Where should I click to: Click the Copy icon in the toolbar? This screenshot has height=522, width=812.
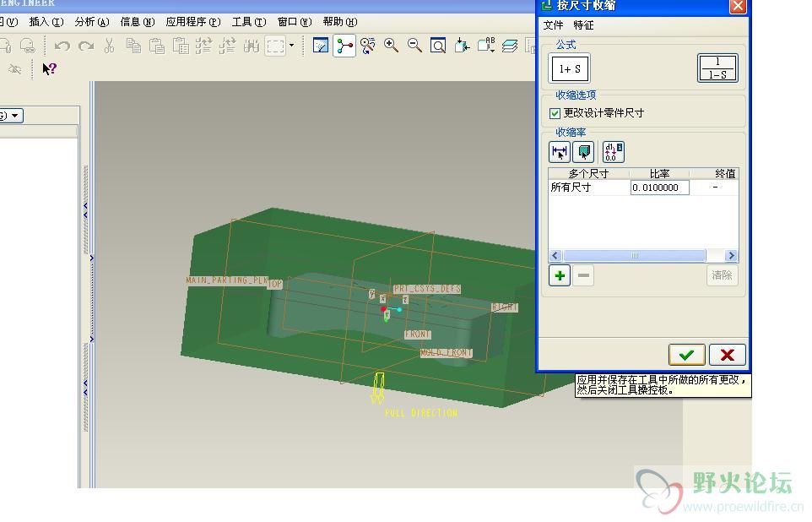(133, 46)
